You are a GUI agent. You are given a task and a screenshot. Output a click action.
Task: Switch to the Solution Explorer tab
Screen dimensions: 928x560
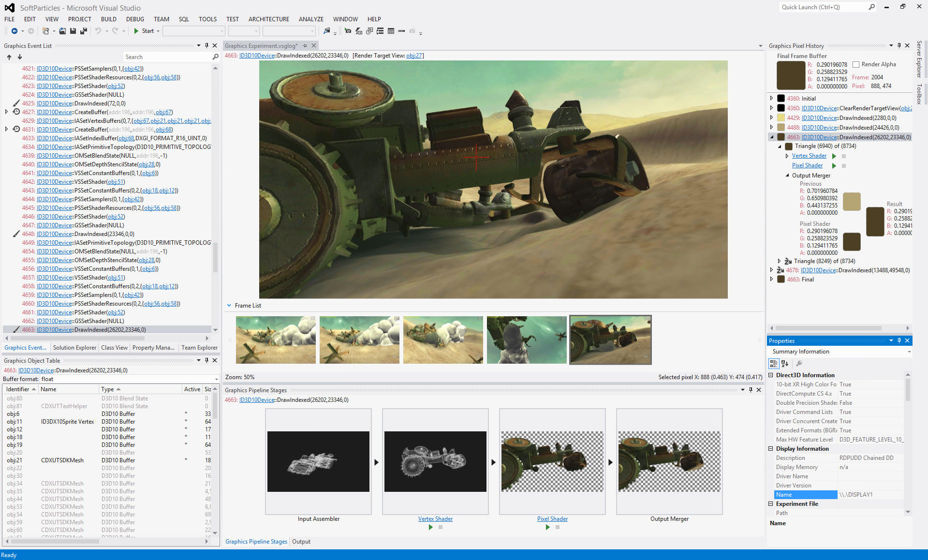[74, 347]
